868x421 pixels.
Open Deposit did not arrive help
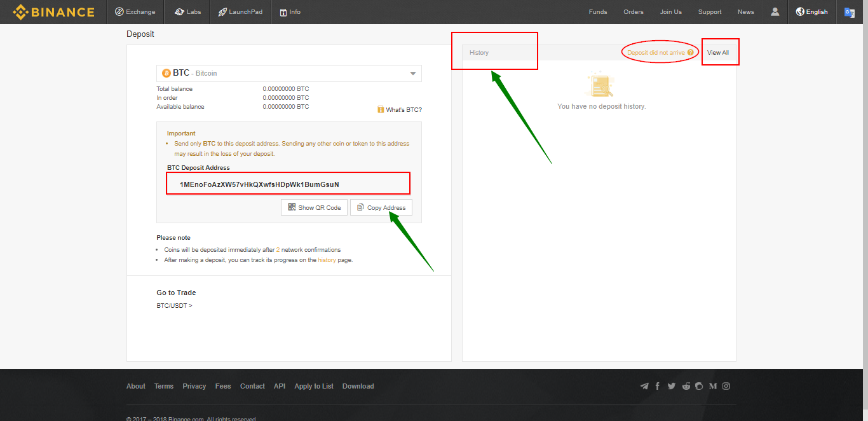point(660,53)
